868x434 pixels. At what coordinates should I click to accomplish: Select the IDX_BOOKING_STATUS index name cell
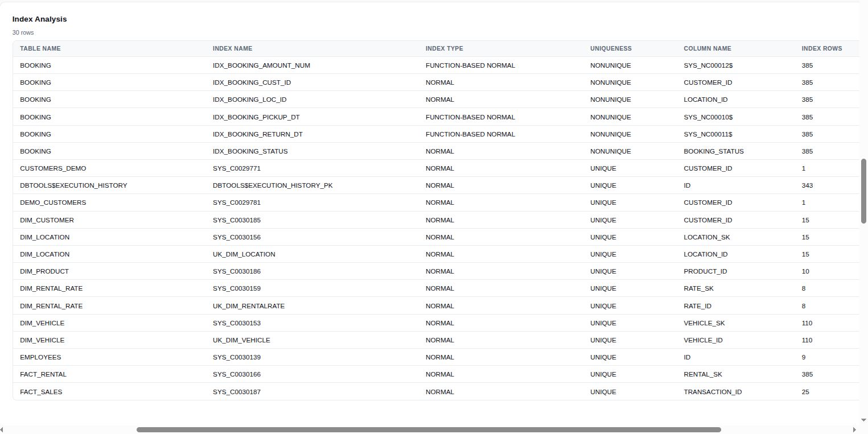(x=250, y=151)
